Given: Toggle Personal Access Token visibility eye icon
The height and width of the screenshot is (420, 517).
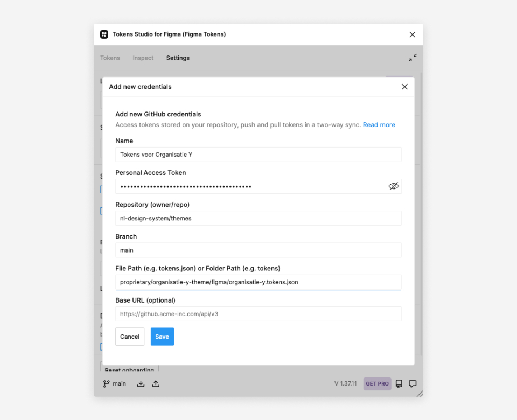Looking at the screenshot, I should [393, 186].
